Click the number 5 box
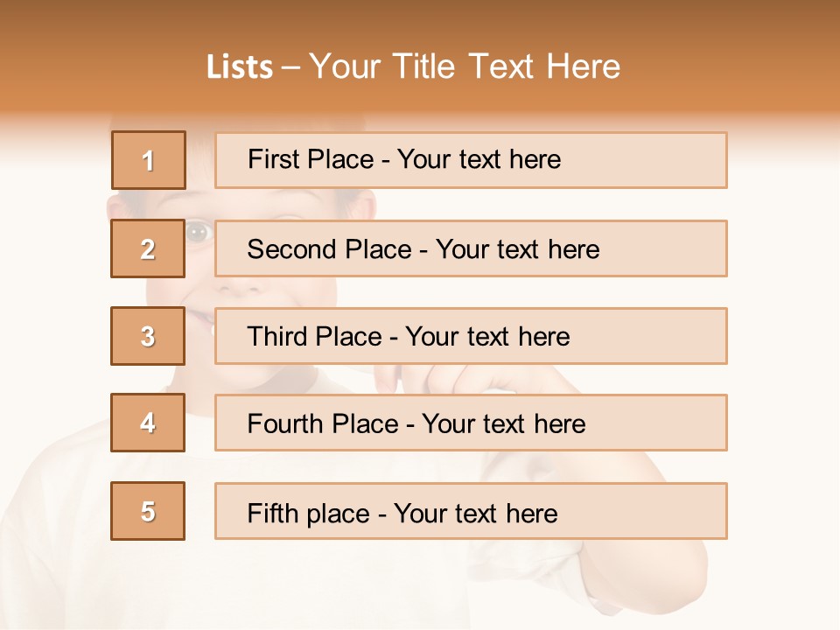840x630 pixels. [148, 511]
